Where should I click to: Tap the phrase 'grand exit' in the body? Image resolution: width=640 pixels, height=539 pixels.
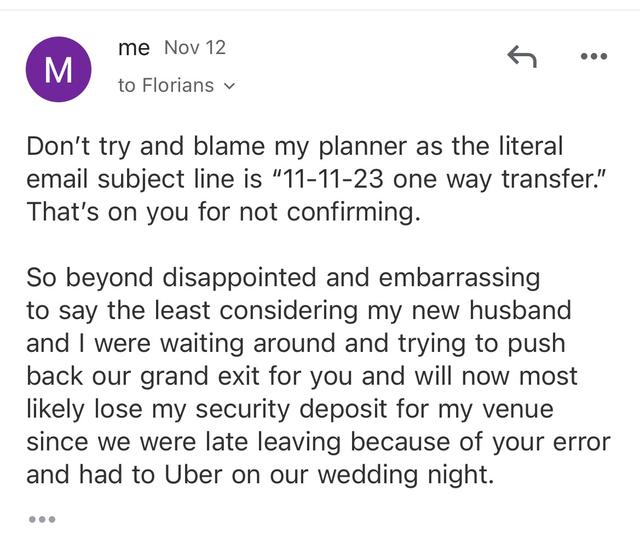199,376
